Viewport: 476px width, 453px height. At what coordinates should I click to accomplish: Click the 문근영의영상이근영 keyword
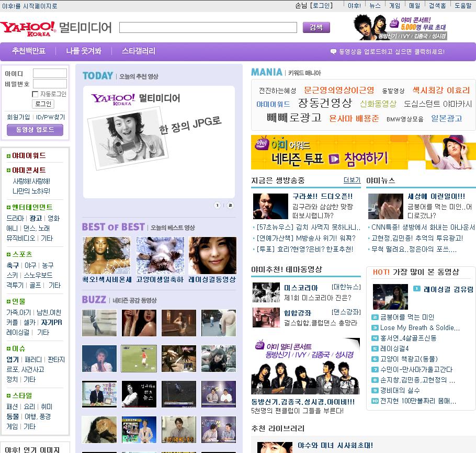tap(339, 90)
